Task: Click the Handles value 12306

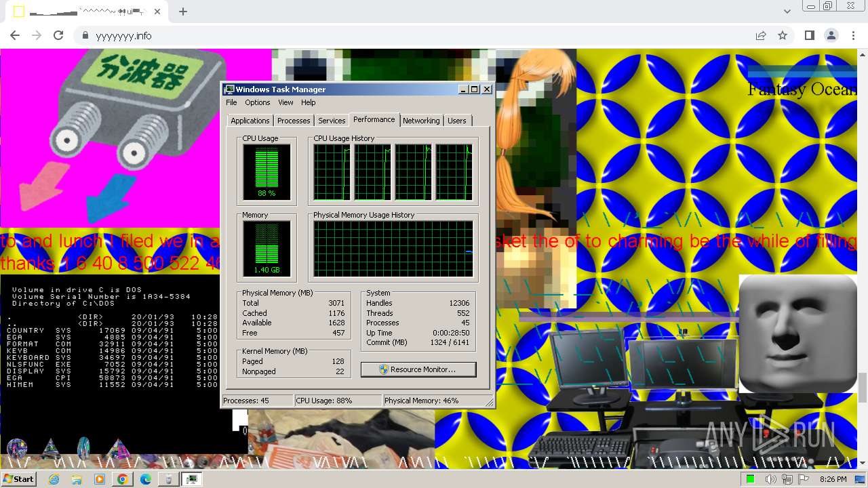Action: click(x=459, y=303)
